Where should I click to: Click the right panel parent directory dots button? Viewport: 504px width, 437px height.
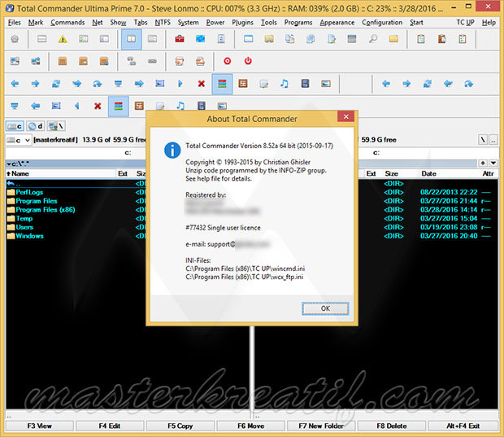point(493,140)
